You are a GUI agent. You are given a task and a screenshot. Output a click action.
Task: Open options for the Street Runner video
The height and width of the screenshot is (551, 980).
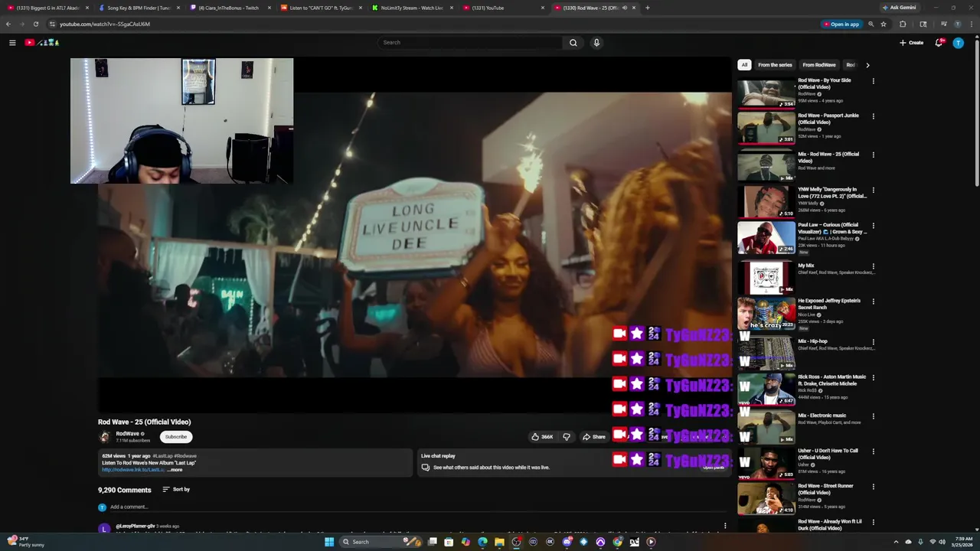[x=873, y=487]
